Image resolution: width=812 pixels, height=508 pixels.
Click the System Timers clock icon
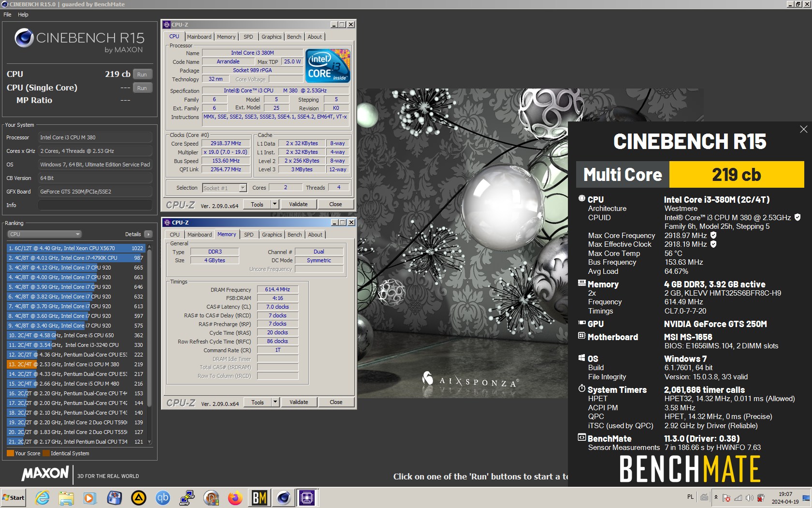tap(582, 388)
